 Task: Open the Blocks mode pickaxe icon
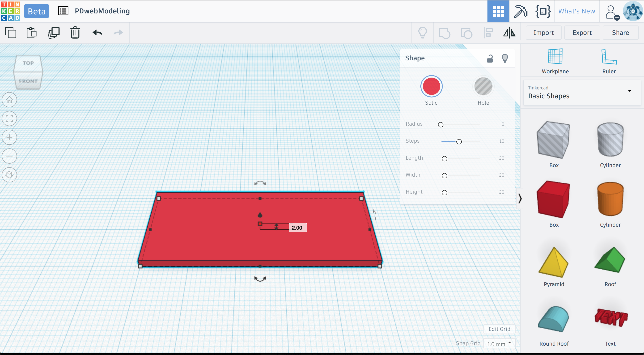point(521,11)
